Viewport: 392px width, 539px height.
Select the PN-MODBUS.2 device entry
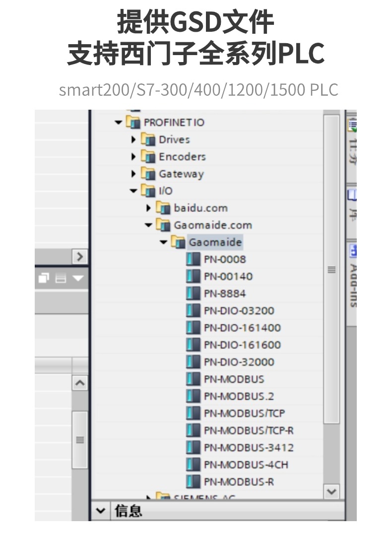point(239,397)
